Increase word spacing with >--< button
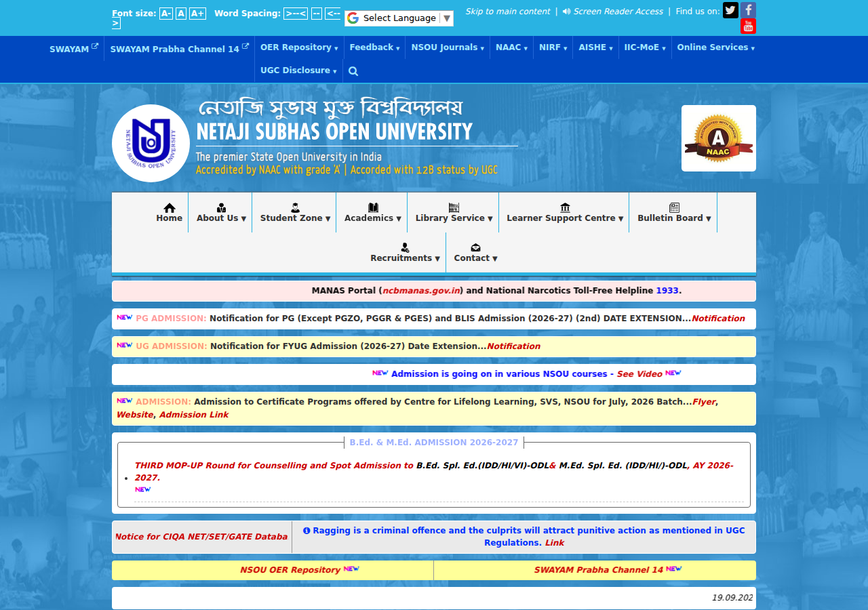The image size is (868, 610). click(296, 14)
